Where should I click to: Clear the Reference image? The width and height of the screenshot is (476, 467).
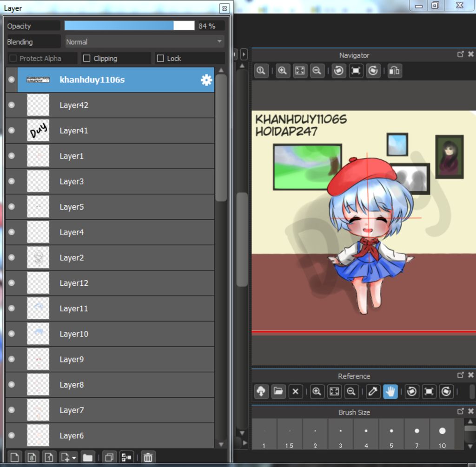pos(295,391)
